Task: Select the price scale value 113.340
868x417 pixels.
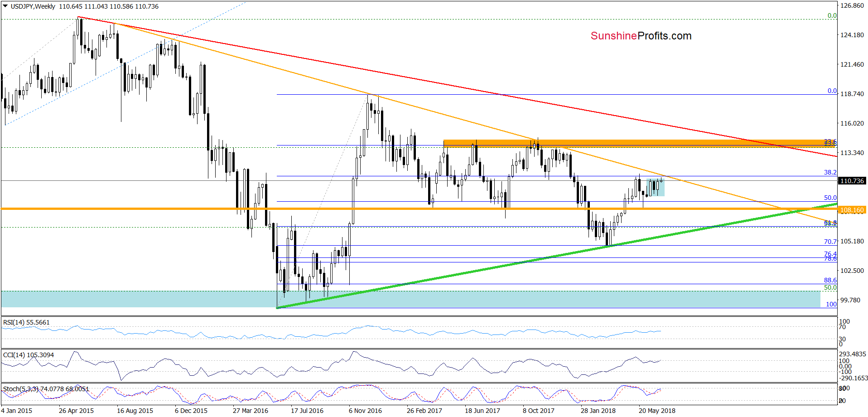Action: (852, 153)
